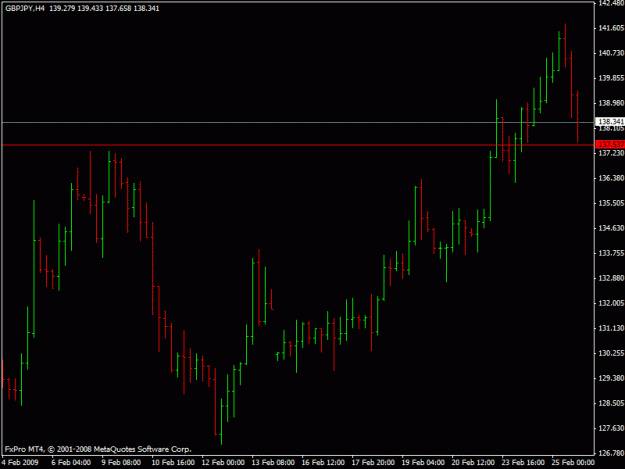Click the 132.880 price scale value
625x469 pixels.
[611, 278]
